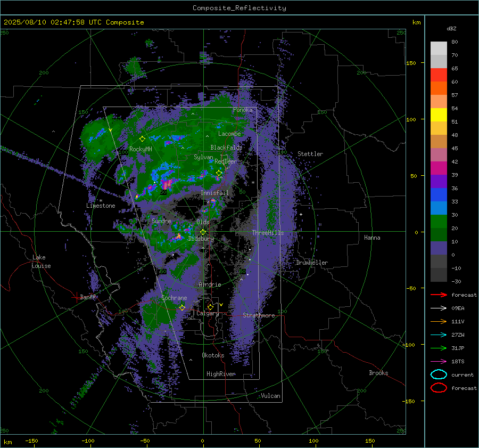The height and width of the screenshot is (448, 479).
Task: Click the white 09EA arrow in legend
Action: tap(439, 308)
